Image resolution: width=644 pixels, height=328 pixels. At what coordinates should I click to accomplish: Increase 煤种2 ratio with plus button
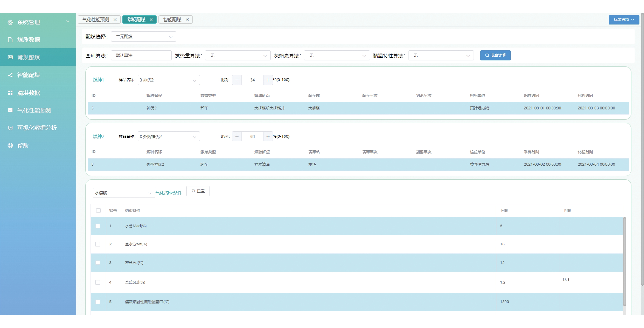[x=268, y=136]
